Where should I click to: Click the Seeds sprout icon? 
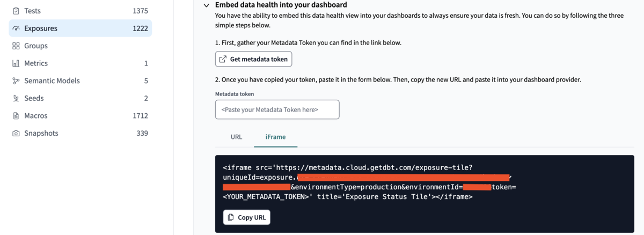[16, 98]
